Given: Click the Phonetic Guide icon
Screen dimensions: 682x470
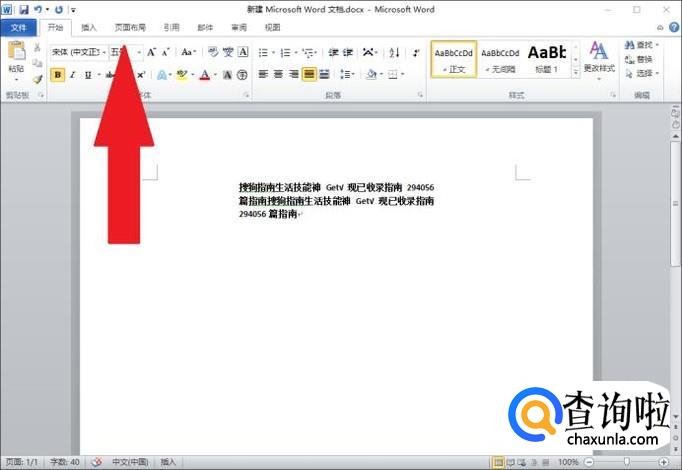Looking at the screenshot, I should (x=228, y=52).
